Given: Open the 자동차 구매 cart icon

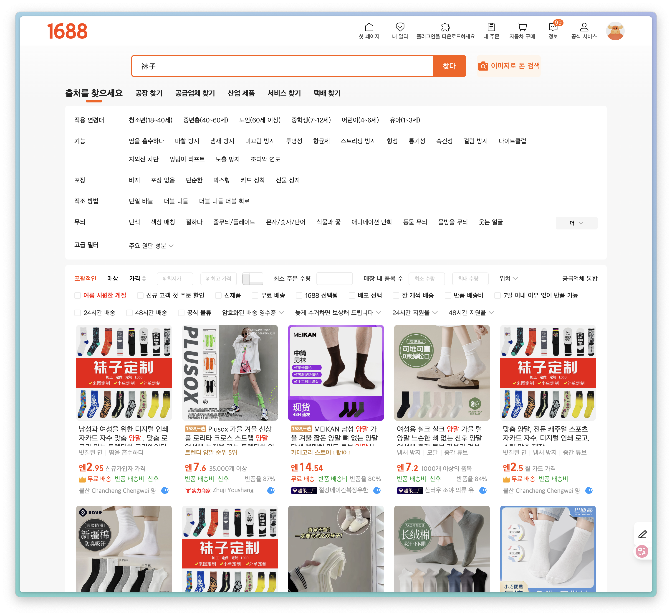Looking at the screenshot, I should [522, 27].
